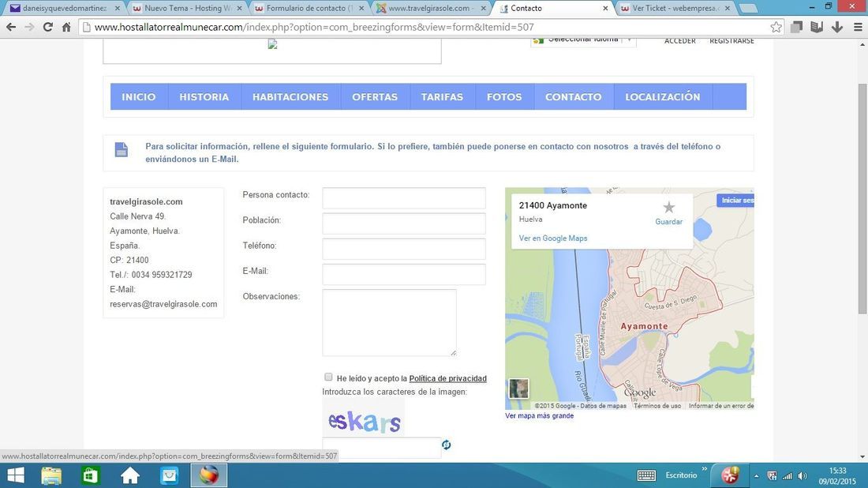Focus the Población input field
868x488 pixels.
point(404,223)
